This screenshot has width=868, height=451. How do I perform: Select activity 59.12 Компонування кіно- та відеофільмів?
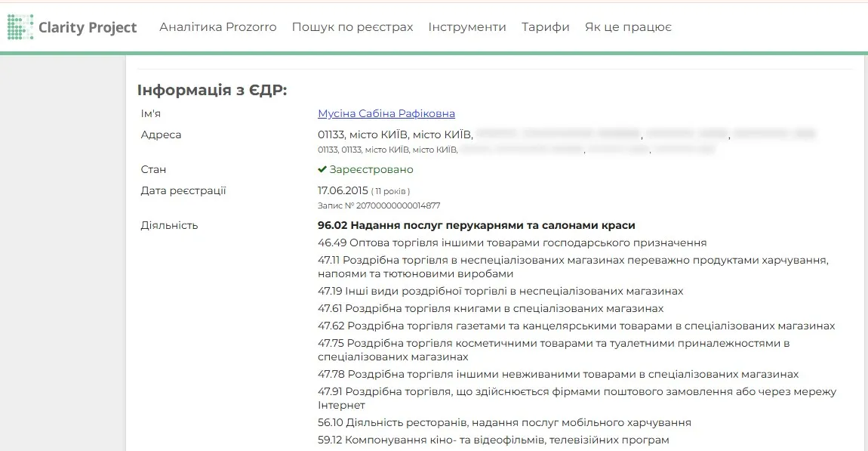pyautogui.click(x=493, y=440)
